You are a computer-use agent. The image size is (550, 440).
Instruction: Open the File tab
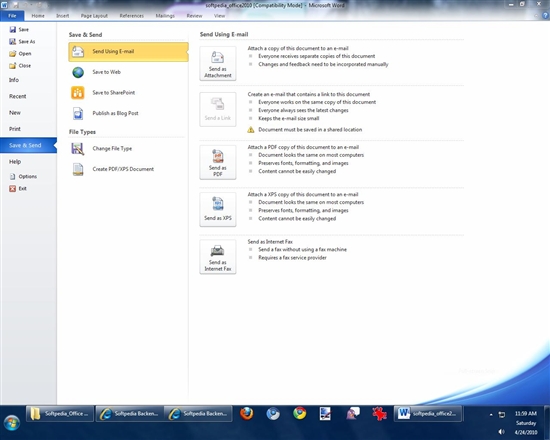(12, 16)
